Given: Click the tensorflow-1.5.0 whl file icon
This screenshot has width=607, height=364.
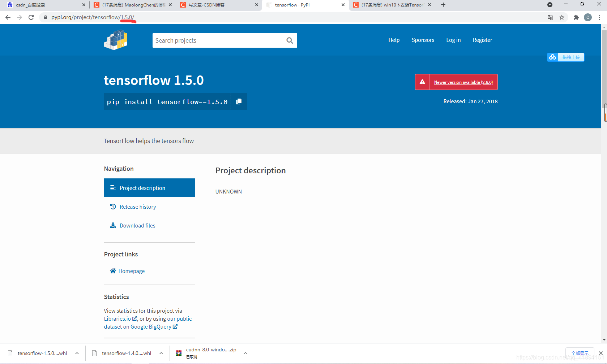Looking at the screenshot, I should pyautogui.click(x=10, y=353).
